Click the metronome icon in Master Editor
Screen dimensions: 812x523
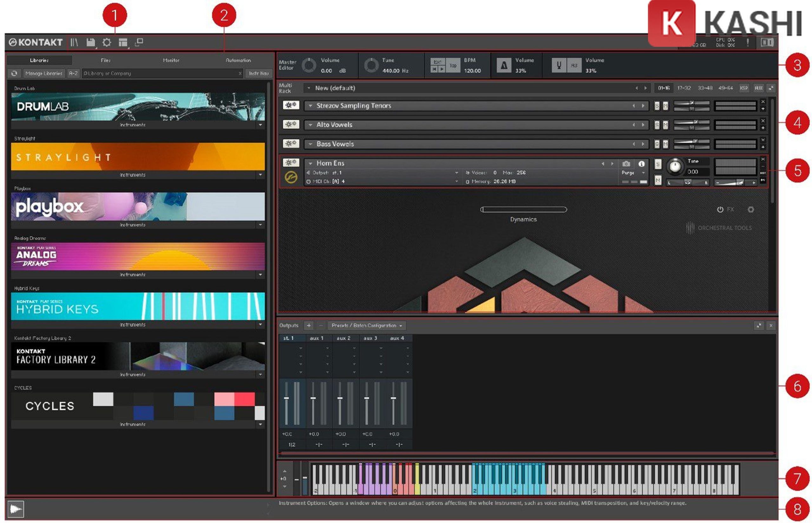[504, 65]
